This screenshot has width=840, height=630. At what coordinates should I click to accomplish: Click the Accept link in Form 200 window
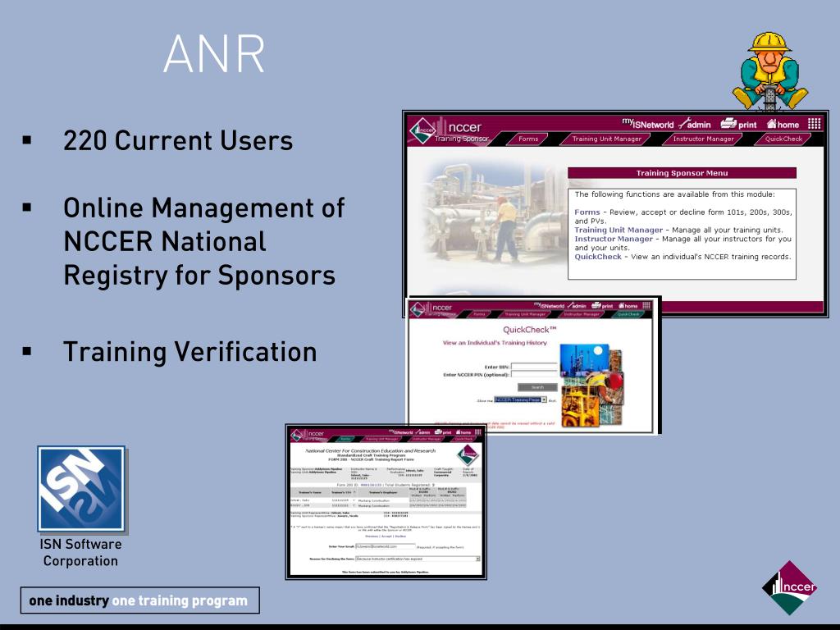tap(386, 536)
